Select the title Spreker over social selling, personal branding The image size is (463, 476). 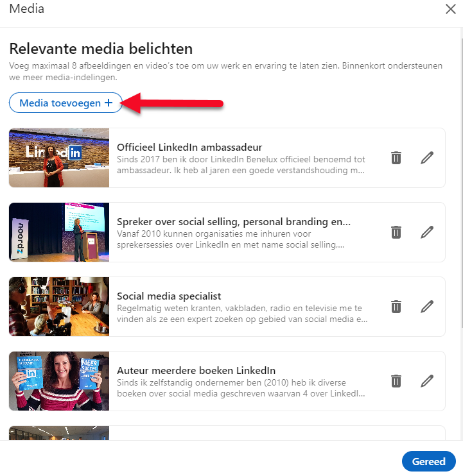pyautogui.click(x=234, y=222)
